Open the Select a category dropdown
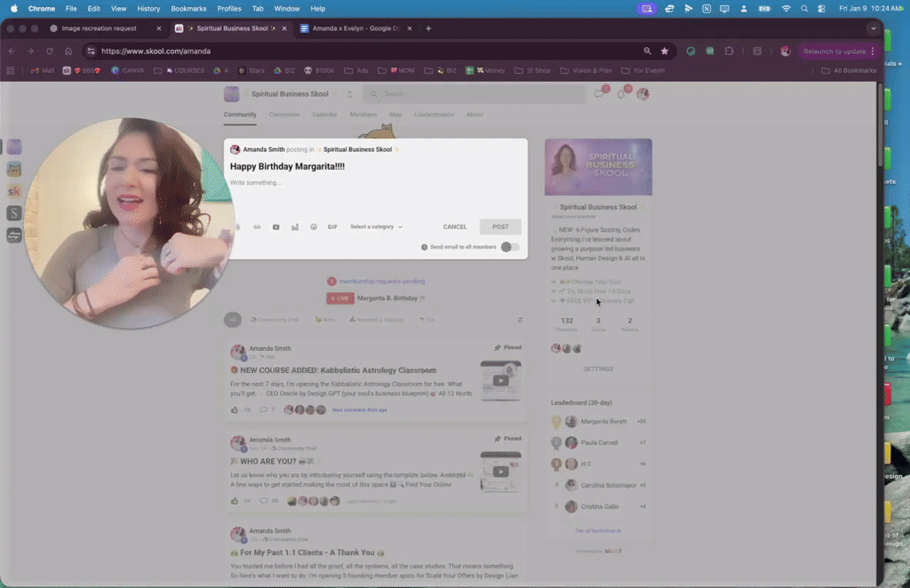910x588 pixels. point(376,226)
